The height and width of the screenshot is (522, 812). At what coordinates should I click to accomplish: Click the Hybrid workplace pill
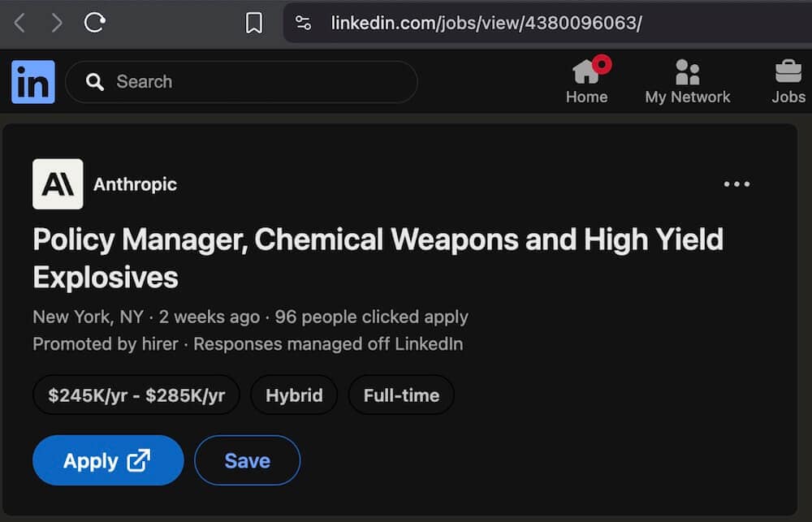pyautogui.click(x=294, y=395)
